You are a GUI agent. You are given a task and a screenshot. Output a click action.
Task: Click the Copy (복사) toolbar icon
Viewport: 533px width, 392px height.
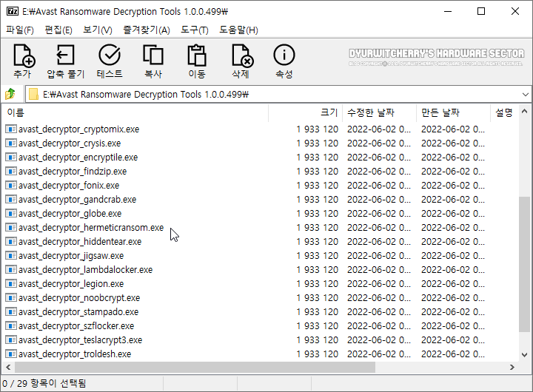coord(153,55)
